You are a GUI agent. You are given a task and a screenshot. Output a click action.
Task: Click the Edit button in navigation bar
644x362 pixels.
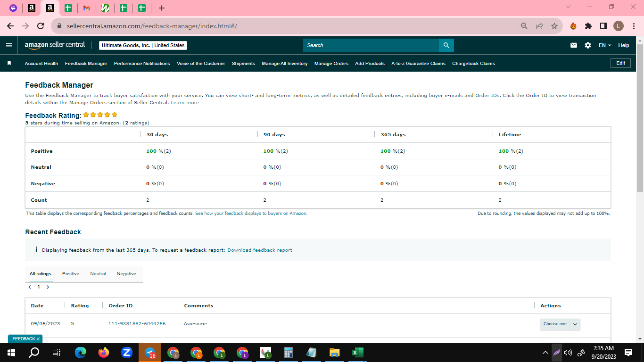coord(620,63)
